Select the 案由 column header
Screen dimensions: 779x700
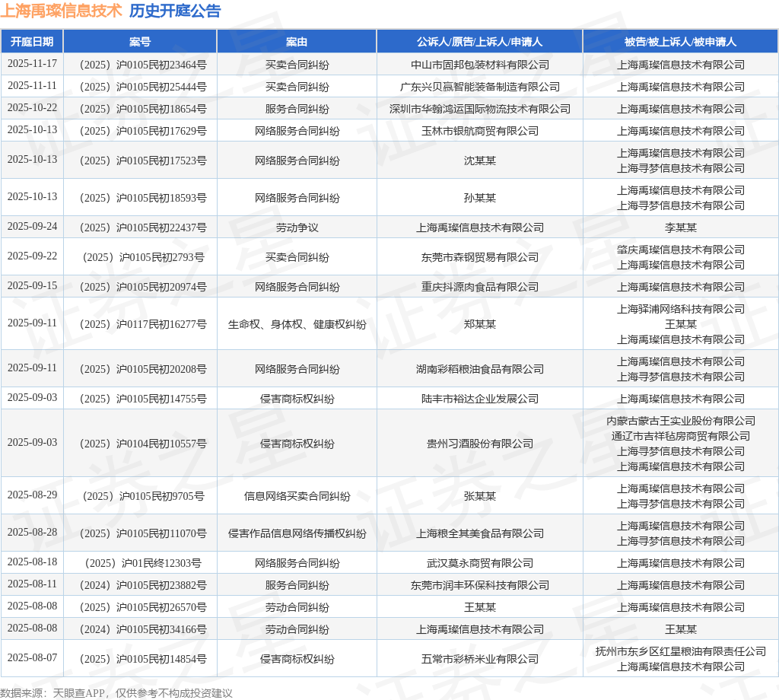tap(297, 42)
